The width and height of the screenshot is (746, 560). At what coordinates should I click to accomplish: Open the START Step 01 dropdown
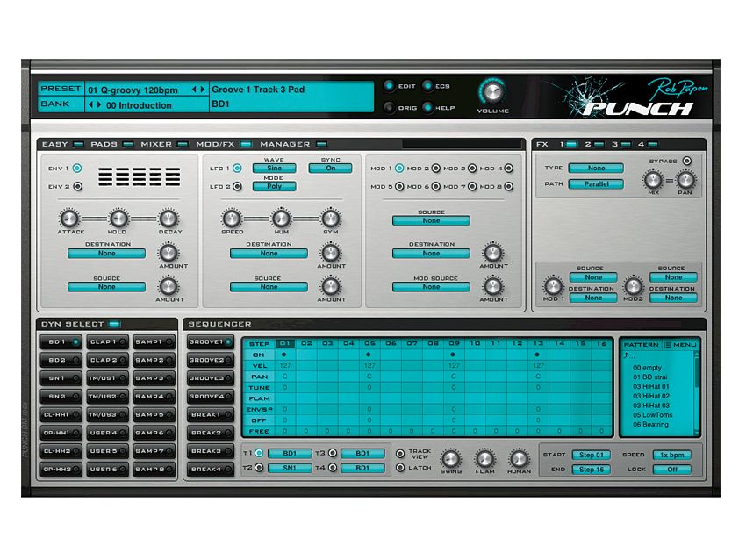591,456
